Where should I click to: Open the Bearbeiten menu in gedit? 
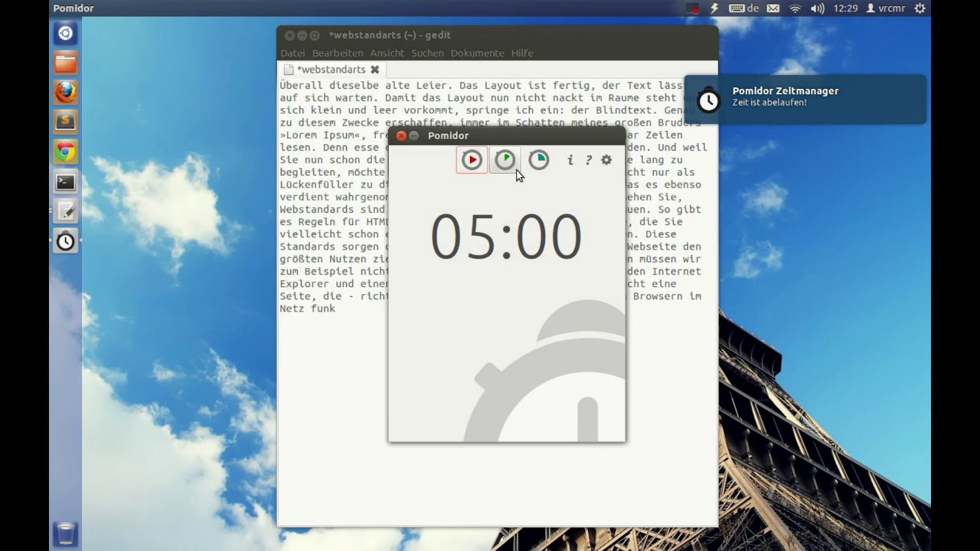pos(337,53)
